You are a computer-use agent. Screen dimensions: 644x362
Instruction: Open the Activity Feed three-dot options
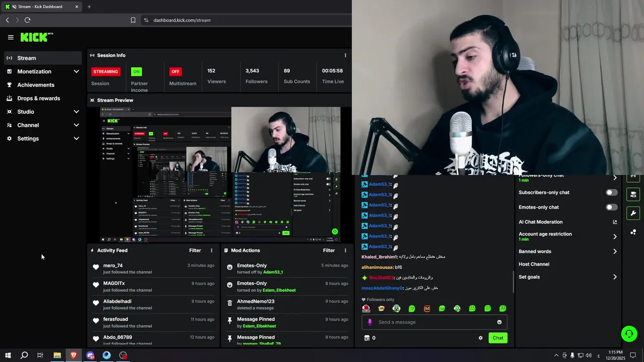(x=211, y=250)
